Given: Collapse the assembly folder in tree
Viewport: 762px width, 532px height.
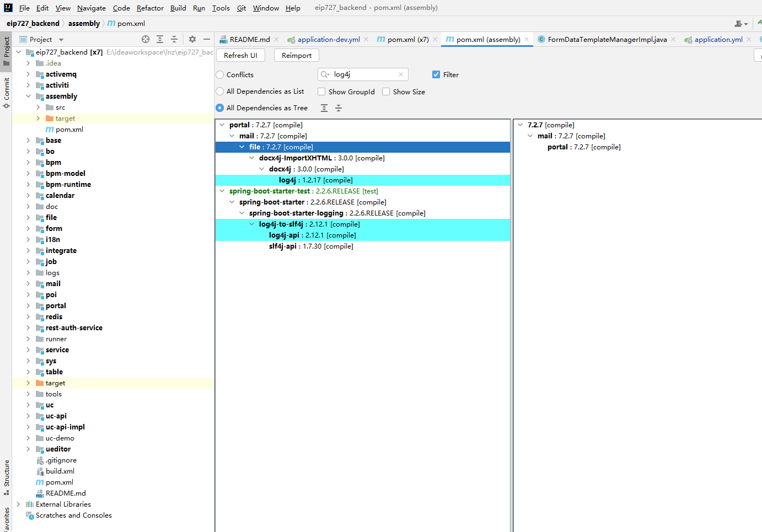Looking at the screenshot, I should (x=28, y=96).
